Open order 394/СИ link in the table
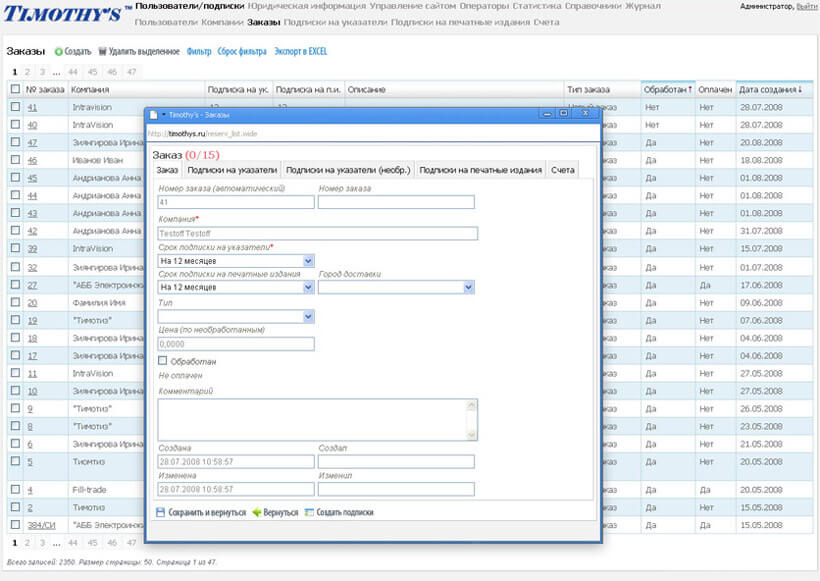The height and width of the screenshot is (581, 820). coord(41,525)
